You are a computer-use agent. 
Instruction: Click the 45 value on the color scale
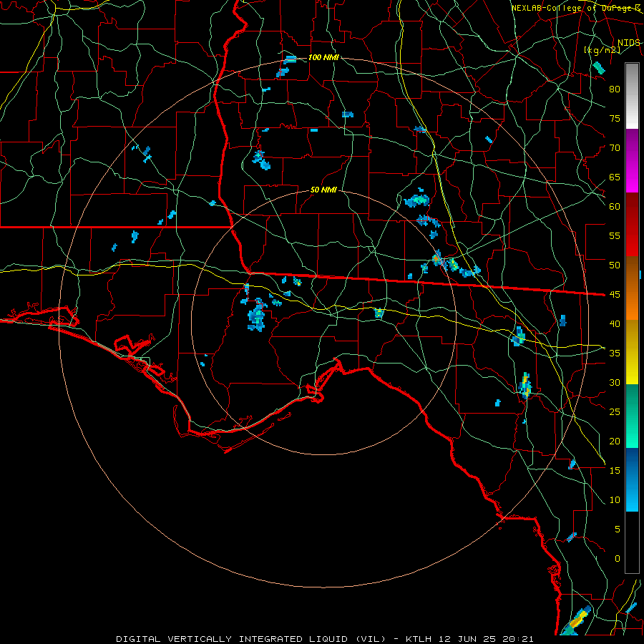tap(615, 295)
